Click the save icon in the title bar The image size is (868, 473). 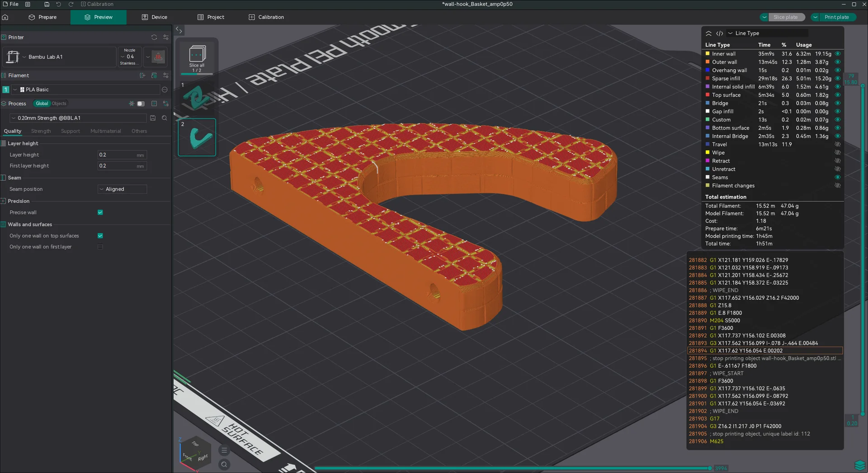pyautogui.click(x=47, y=4)
